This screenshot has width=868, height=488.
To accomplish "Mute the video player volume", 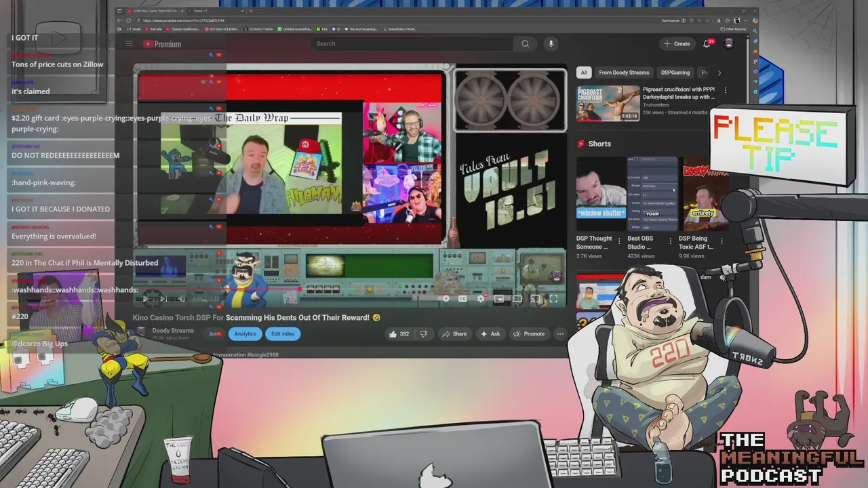I will (181, 298).
